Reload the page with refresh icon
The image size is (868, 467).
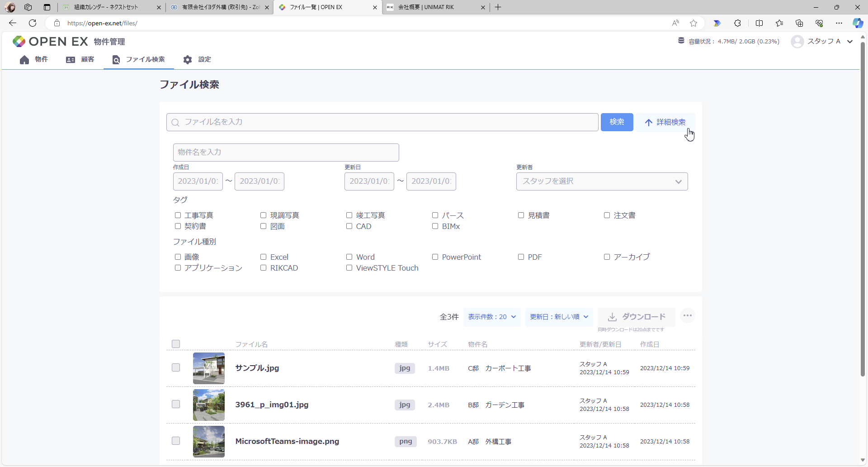pos(33,23)
